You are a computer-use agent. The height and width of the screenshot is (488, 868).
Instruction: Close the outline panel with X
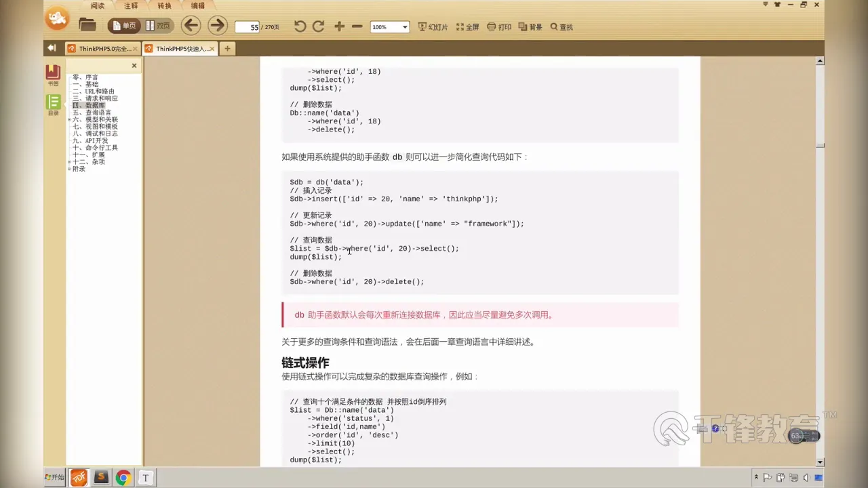[134, 66]
